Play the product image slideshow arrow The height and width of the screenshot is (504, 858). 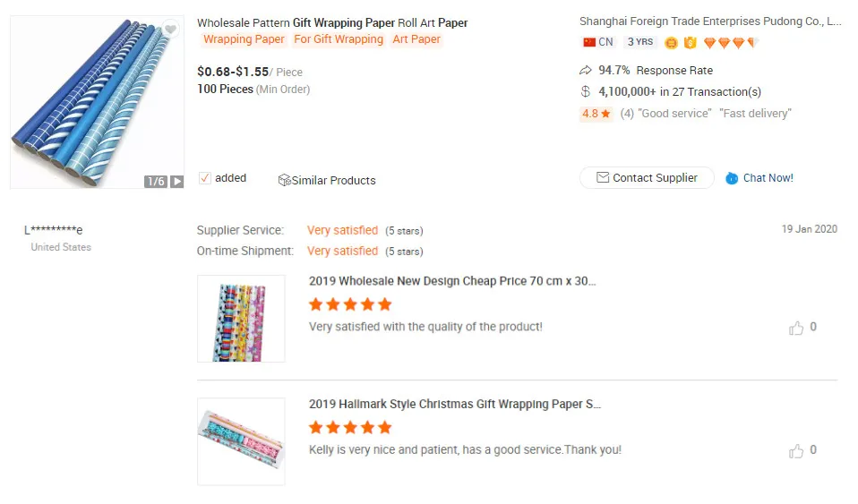click(x=177, y=181)
